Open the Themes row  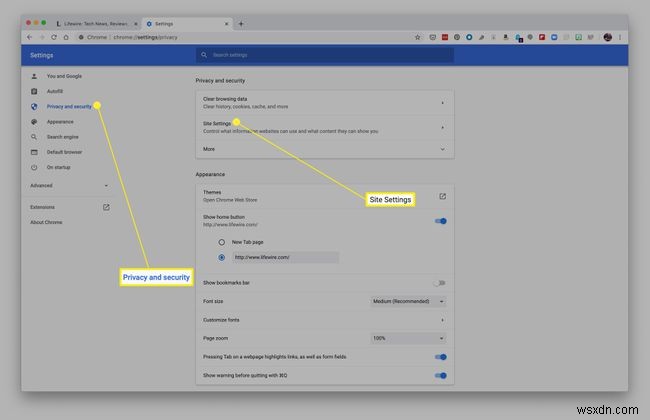(325, 196)
